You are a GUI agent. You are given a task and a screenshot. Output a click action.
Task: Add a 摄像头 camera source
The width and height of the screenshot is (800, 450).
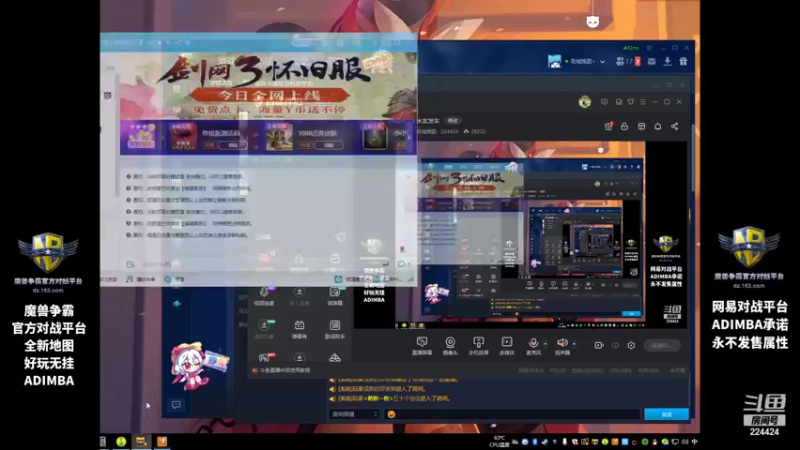pyautogui.click(x=450, y=345)
